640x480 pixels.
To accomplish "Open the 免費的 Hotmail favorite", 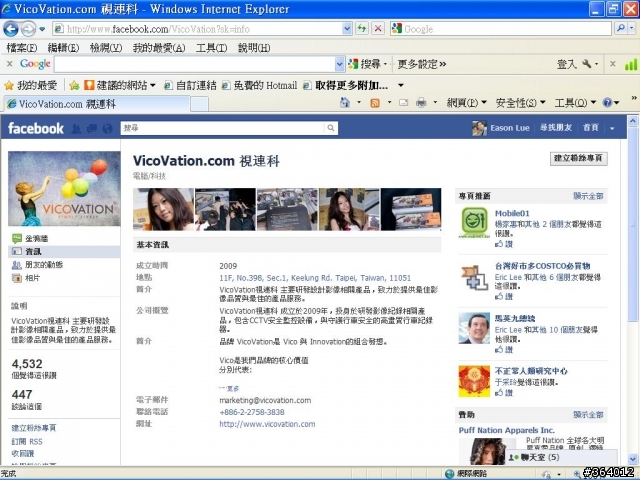I will point(260,85).
